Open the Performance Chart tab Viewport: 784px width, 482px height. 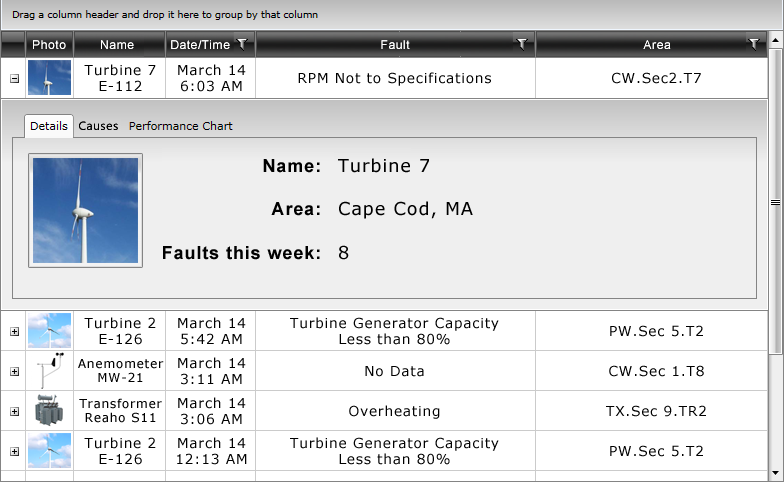(180, 126)
